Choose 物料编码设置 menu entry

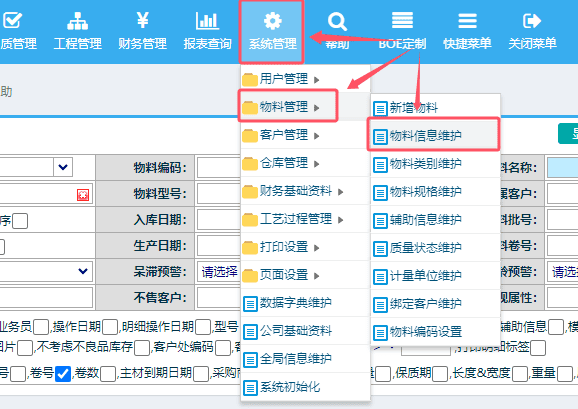(x=435, y=332)
